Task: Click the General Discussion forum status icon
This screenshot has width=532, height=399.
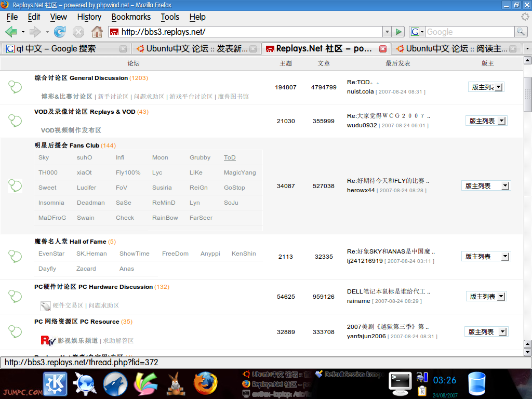Action: [x=15, y=87]
